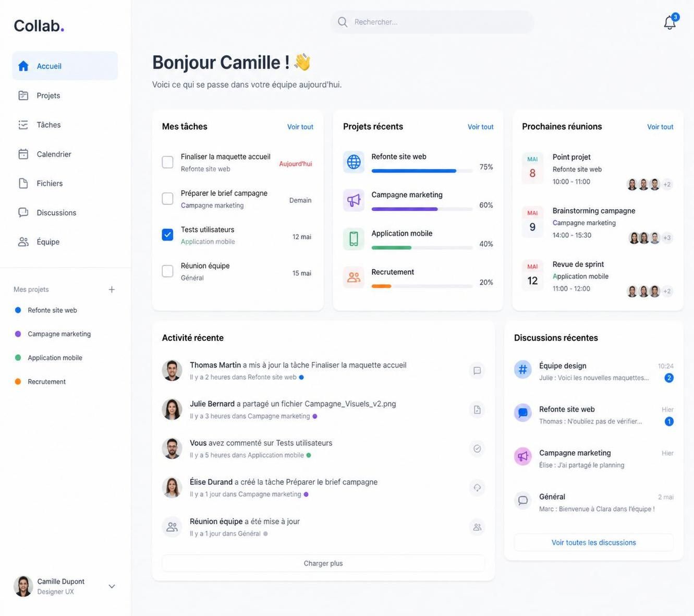Click chat bubble icon for Refonte site web discussion
This screenshot has height=616, width=694.
pyautogui.click(x=522, y=413)
